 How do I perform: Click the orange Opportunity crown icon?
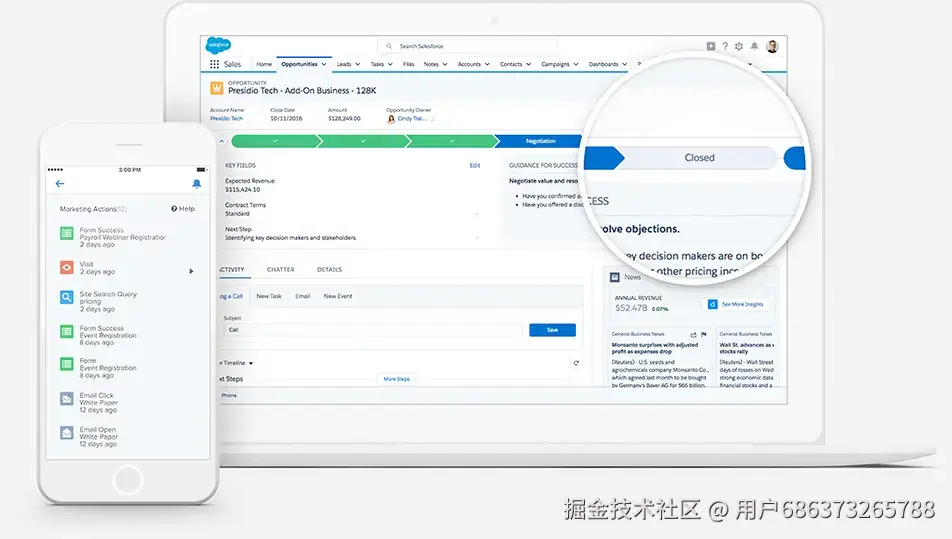[x=217, y=88]
